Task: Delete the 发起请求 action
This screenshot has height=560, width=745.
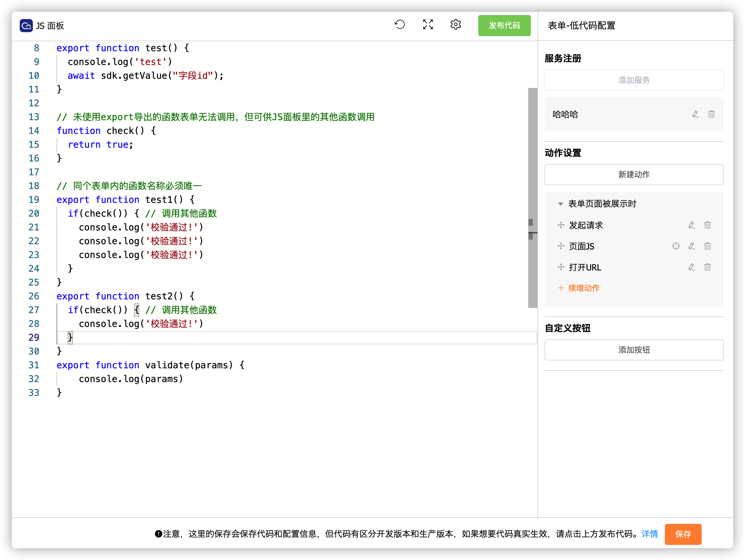Action: point(707,225)
